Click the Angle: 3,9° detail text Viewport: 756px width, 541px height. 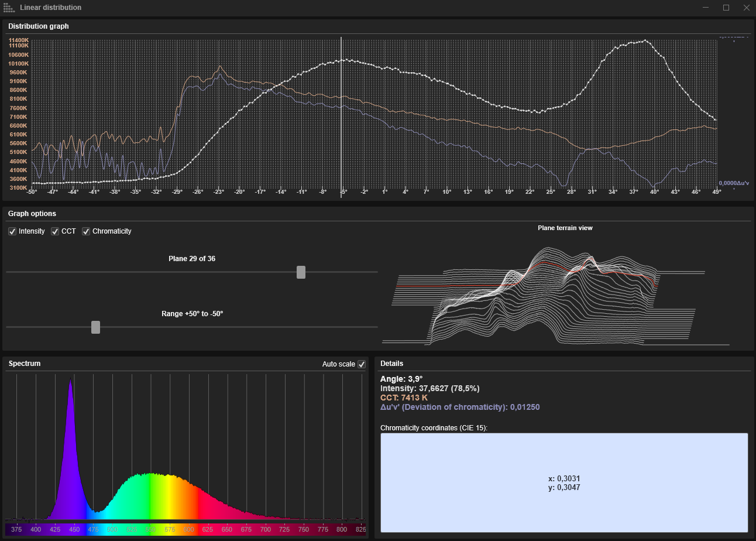coord(401,379)
